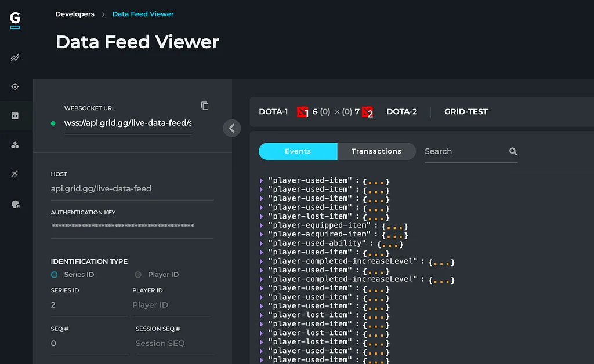Screen dimensions: 594x364
Task: Open the shield security sidebar icon
Action: (x=15, y=205)
